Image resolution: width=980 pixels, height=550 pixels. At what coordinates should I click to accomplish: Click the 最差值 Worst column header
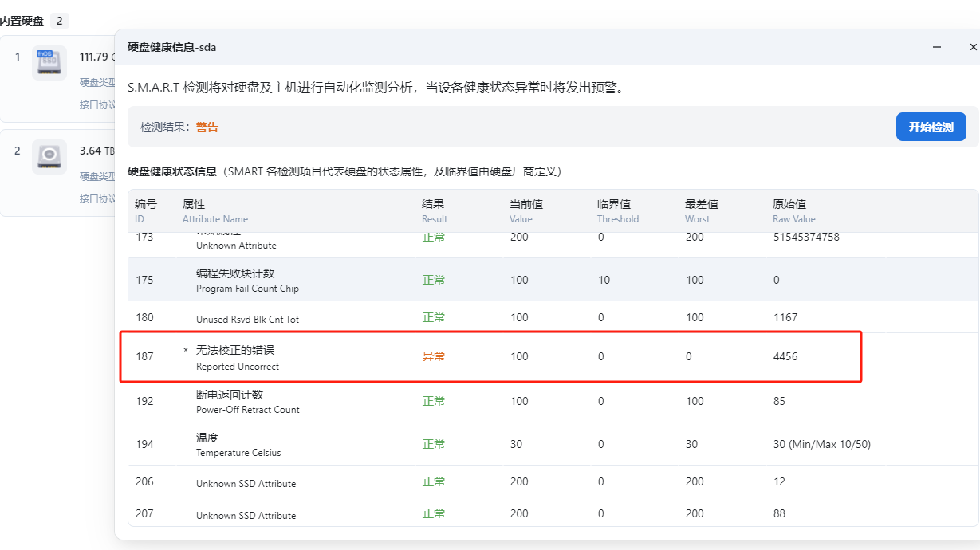click(x=702, y=211)
